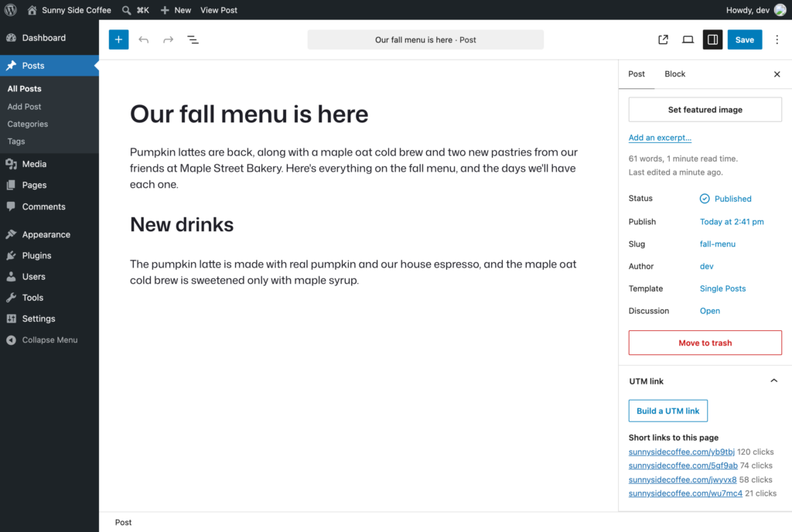Click the paragraph about real pumpkin

pos(353,272)
